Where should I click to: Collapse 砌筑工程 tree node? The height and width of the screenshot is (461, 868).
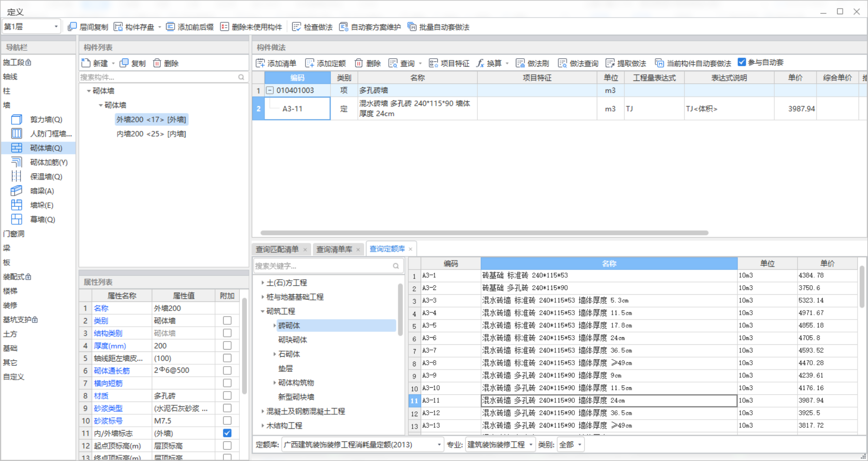click(x=263, y=311)
